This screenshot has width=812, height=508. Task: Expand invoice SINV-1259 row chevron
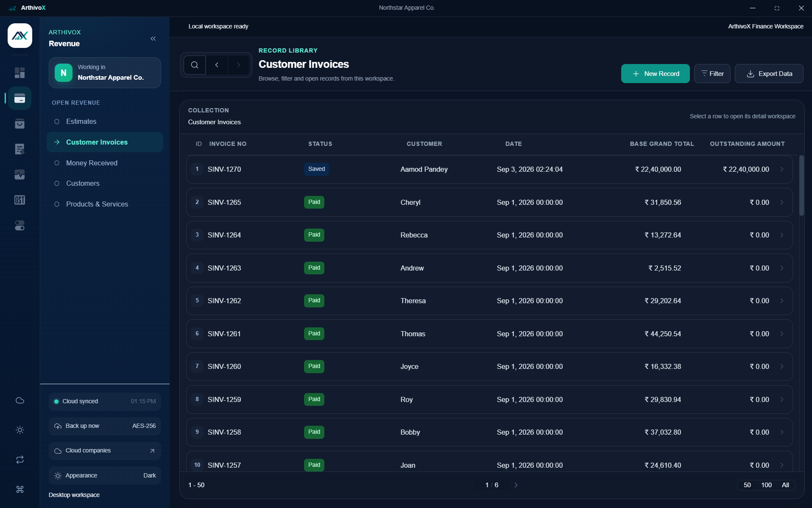pyautogui.click(x=781, y=399)
